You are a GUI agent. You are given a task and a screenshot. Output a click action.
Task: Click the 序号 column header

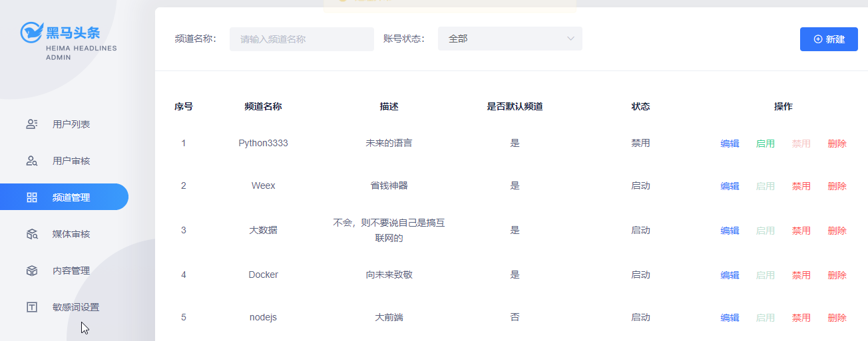tap(184, 106)
